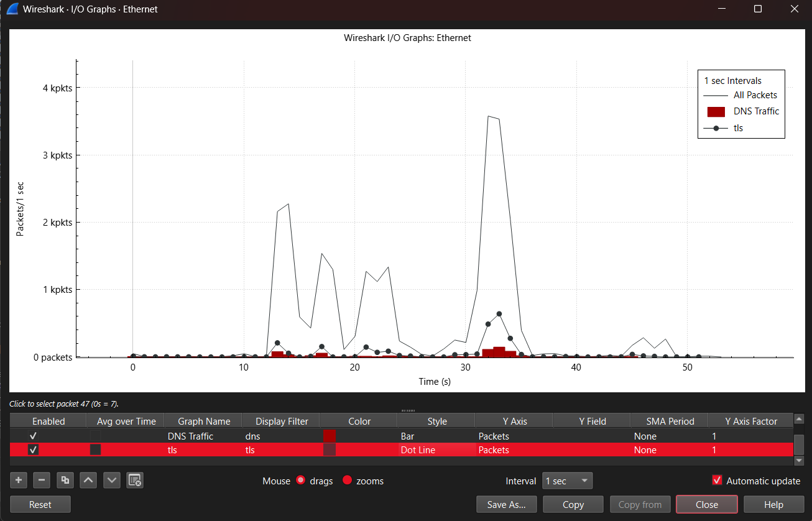Viewport: 812px width, 521px height.
Task: Move the selected graph up in the list
Action: 88,481
